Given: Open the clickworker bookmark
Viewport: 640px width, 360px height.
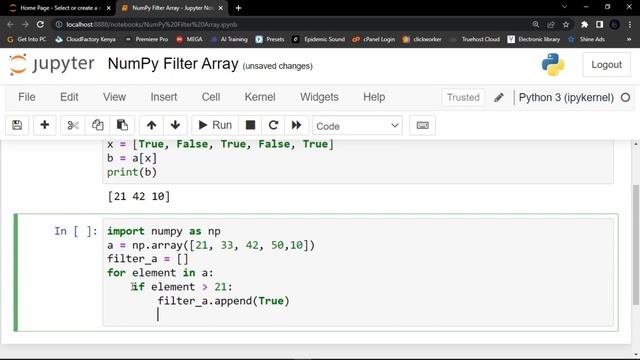Looking at the screenshot, I should [x=422, y=39].
